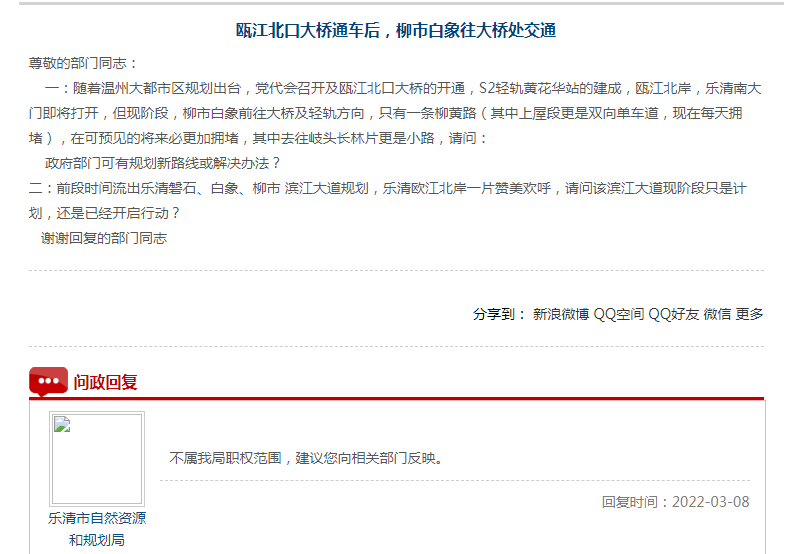
Task: Click the paragraph starting with 二：前段时间
Action: [x=388, y=187]
